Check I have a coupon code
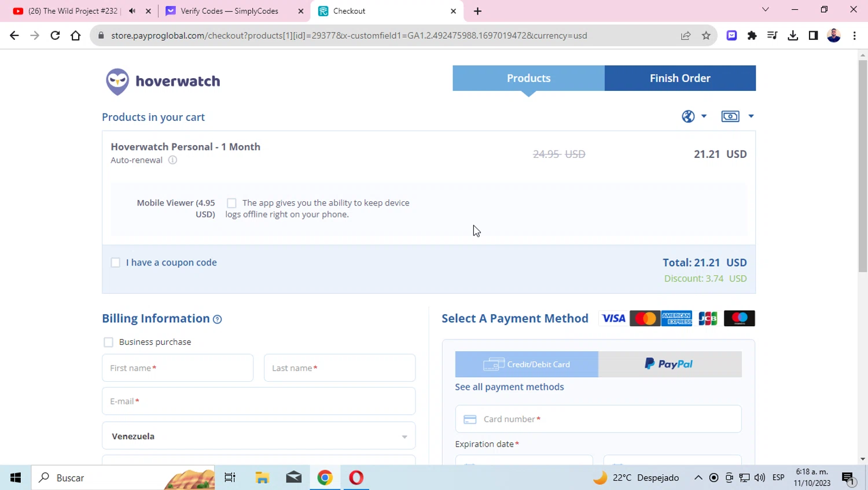 (116, 263)
